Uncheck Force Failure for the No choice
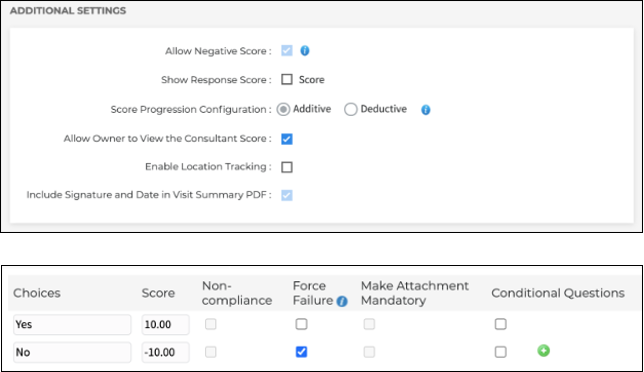 pyautogui.click(x=301, y=352)
